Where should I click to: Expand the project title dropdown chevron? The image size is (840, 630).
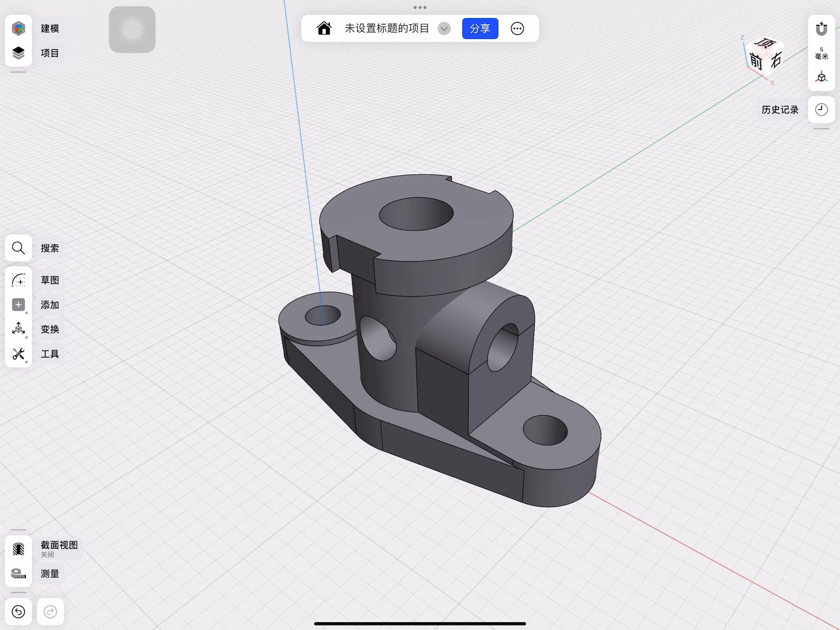click(444, 28)
